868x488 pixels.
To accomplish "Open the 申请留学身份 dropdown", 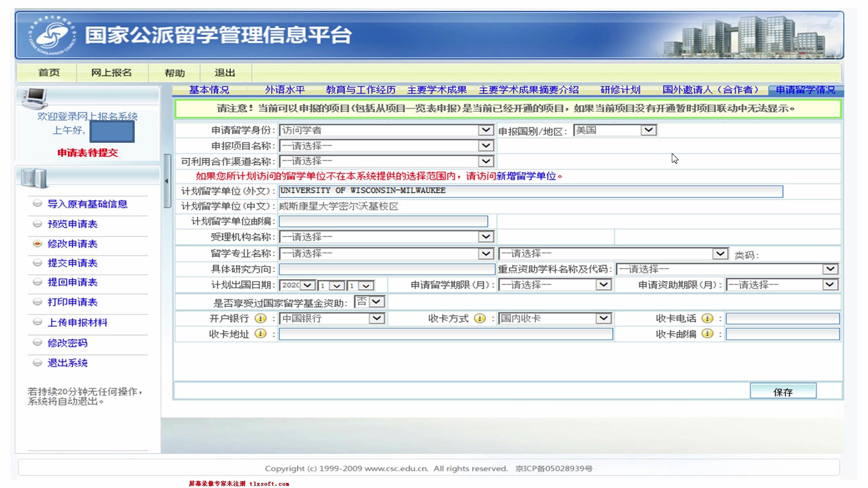I will [387, 130].
